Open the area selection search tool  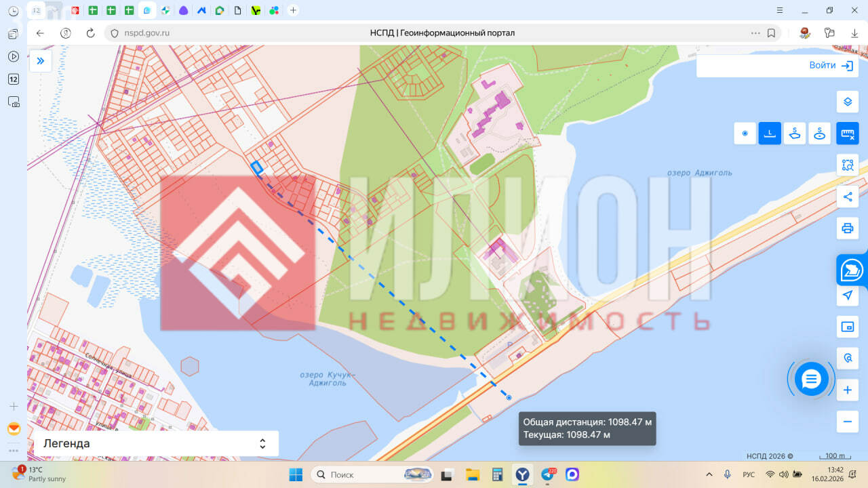pyautogui.click(x=847, y=165)
